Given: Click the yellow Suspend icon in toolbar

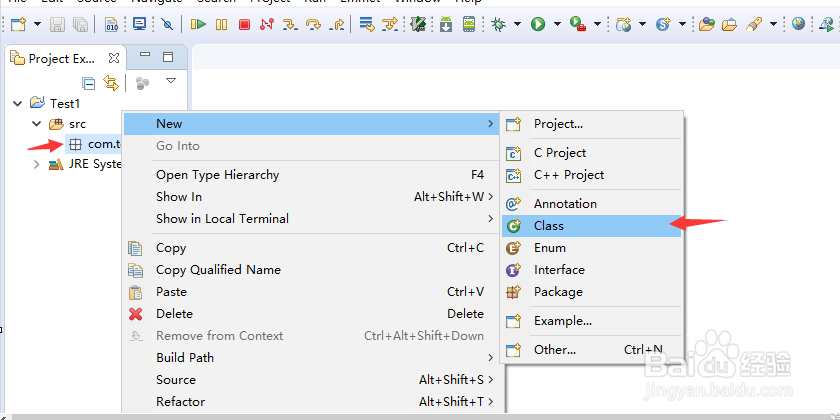Looking at the screenshot, I should click(222, 24).
